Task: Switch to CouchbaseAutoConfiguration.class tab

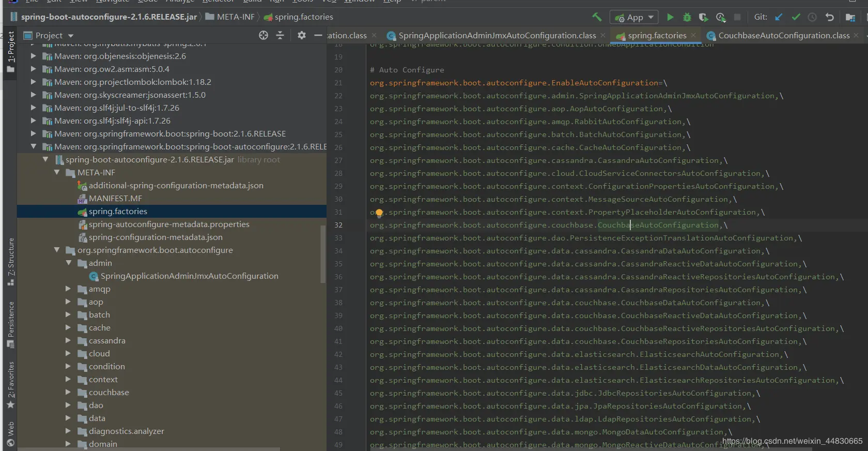Action: [x=783, y=35]
